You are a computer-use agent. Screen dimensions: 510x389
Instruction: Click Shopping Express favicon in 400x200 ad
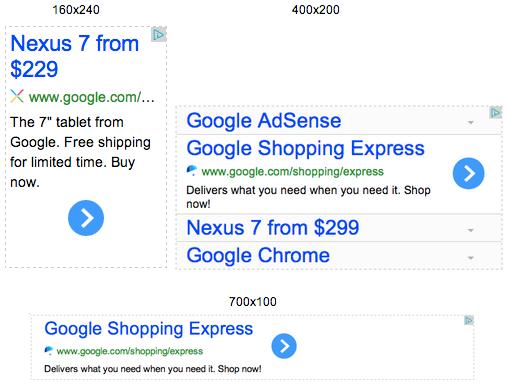[x=192, y=170]
